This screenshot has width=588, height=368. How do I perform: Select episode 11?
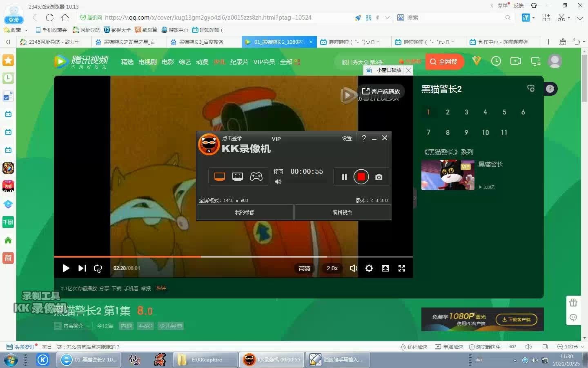(x=504, y=132)
